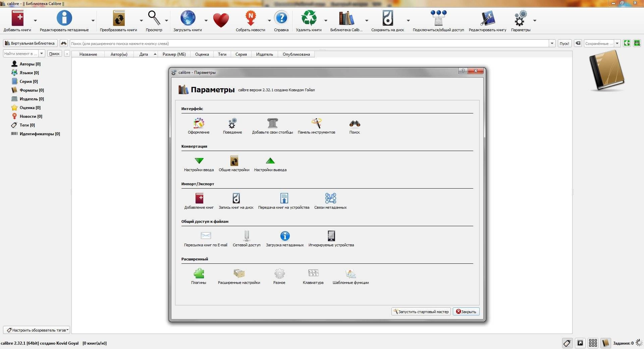Click Закрыть button in Параметры dialog
This screenshot has width=644, height=349.
[466, 311]
